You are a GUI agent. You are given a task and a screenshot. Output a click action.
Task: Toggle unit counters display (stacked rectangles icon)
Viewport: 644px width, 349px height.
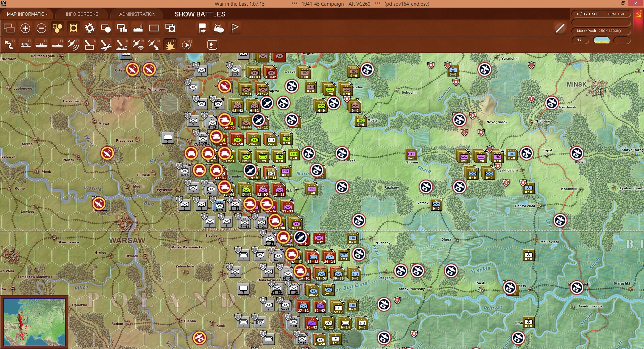(9, 28)
